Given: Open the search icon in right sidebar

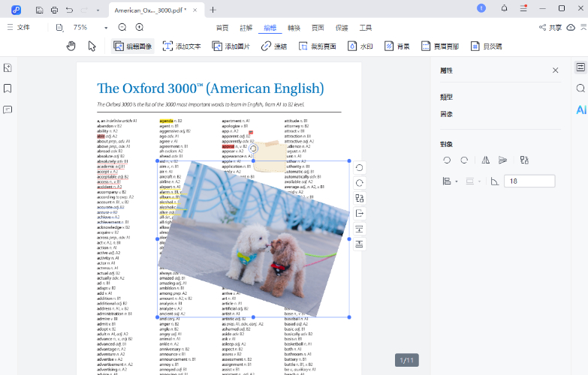Looking at the screenshot, I should coord(580,88).
